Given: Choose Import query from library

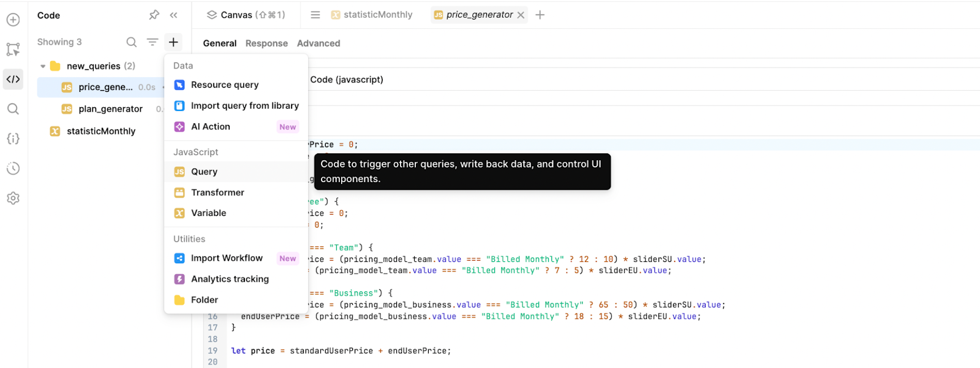Looking at the screenshot, I should (236, 105).
